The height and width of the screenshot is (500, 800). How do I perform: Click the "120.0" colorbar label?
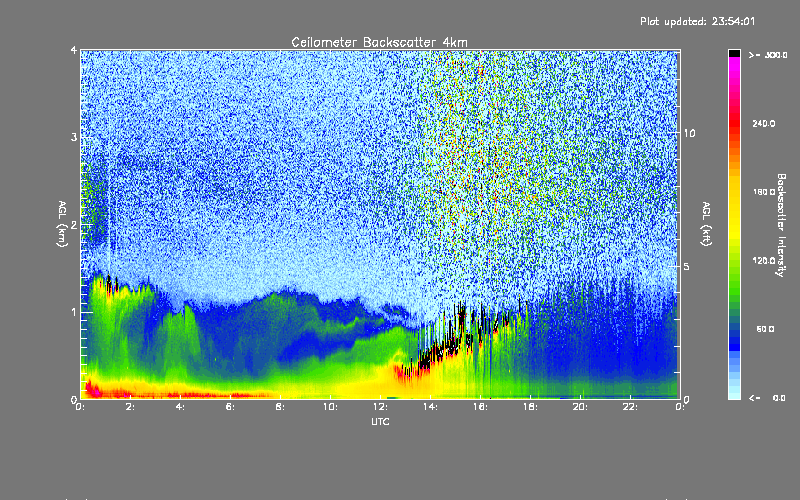click(x=764, y=260)
